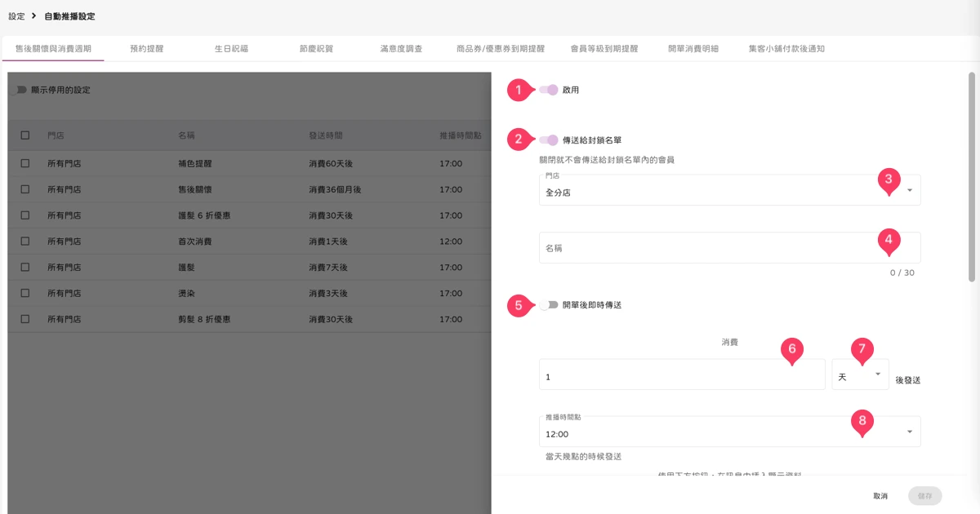Click the 名稱 input field

coord(729,248)
